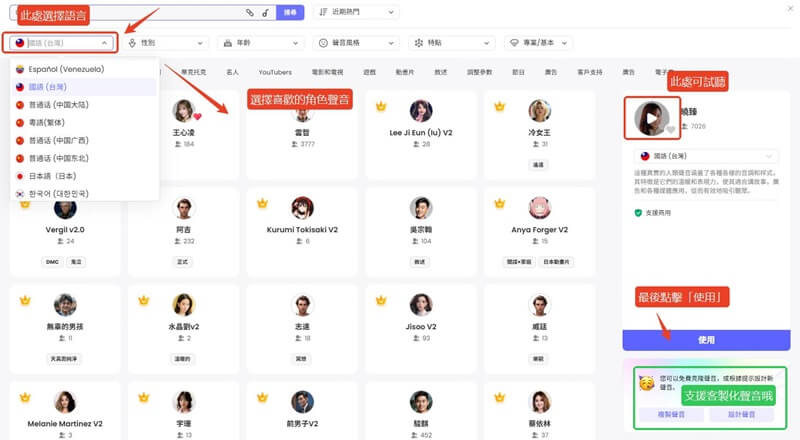Viewport: 800px width, 440px height.
Task: Select the 冷女王 voice avatar
Action: coord(539,111)
